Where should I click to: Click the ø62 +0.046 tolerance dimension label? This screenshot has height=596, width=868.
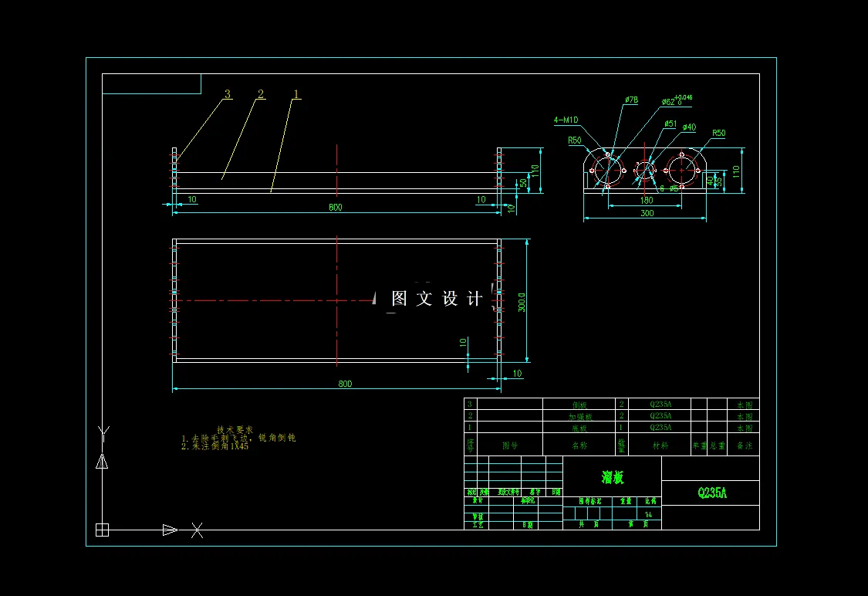pyautogui.click(x=670, y=100)
